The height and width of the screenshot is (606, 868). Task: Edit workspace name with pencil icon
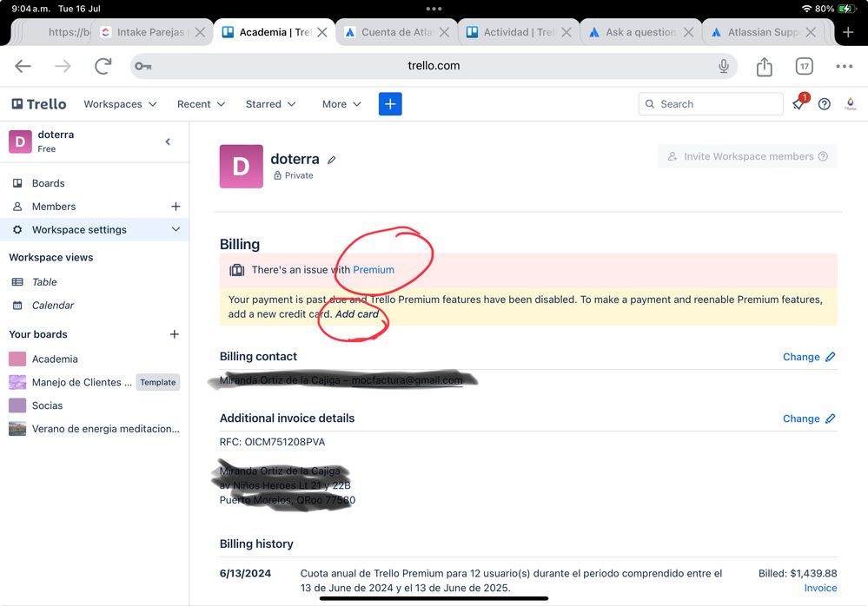[x=332, y=160]
